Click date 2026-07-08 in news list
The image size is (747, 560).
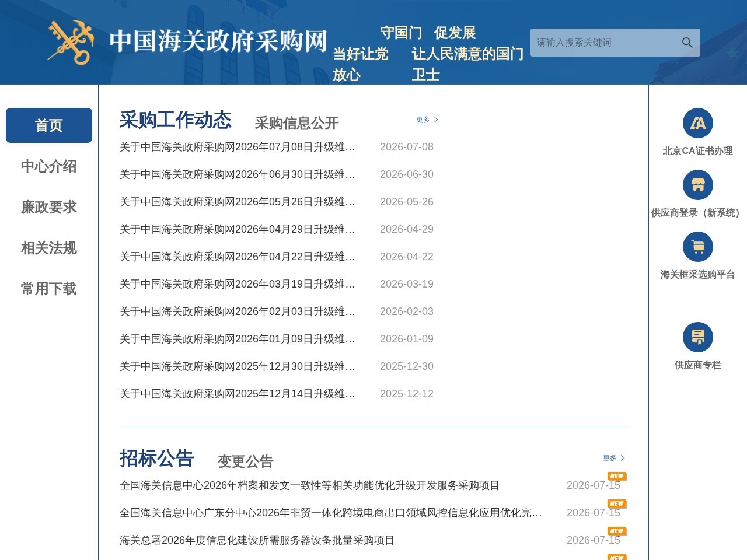click(407, 147)
